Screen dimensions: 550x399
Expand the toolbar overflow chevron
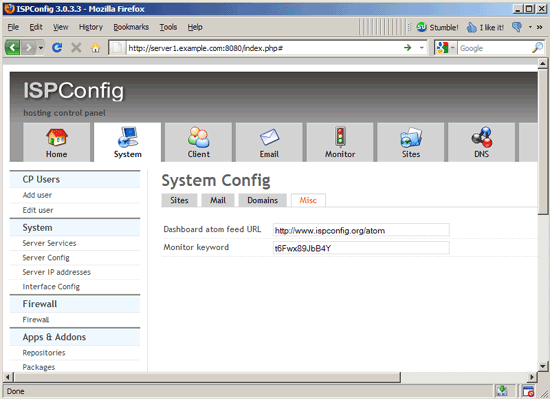539,27
